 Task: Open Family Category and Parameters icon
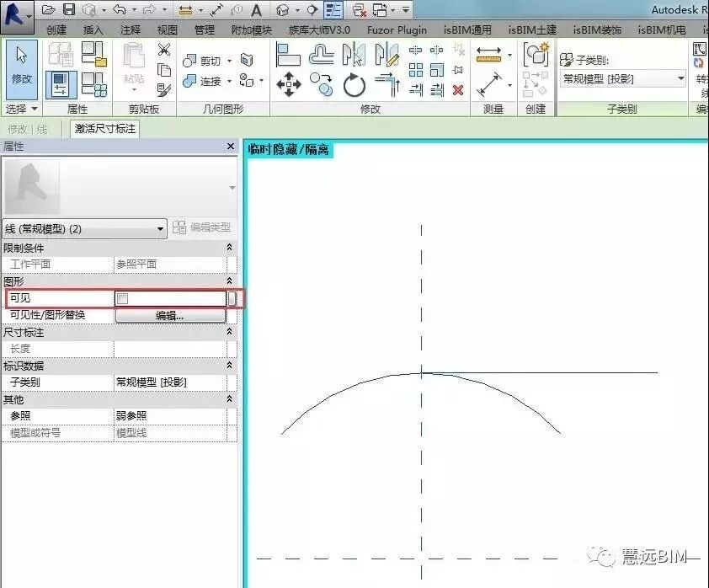[94, 54]
